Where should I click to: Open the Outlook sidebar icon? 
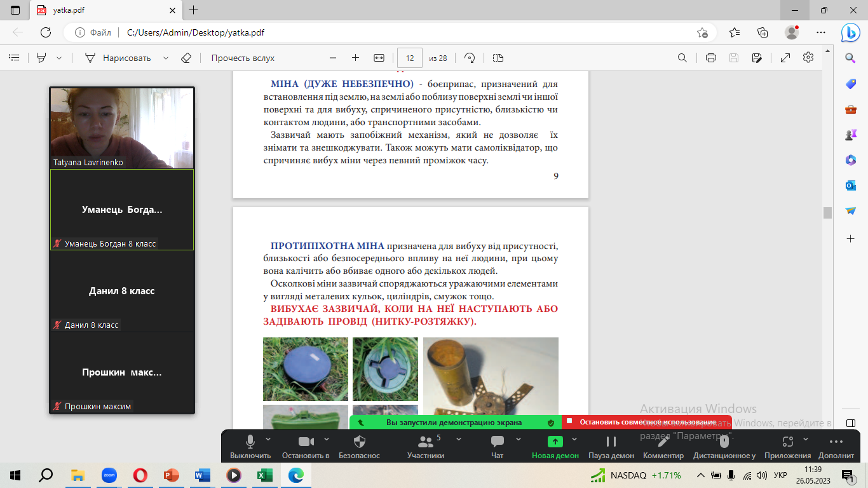point(851,185)
